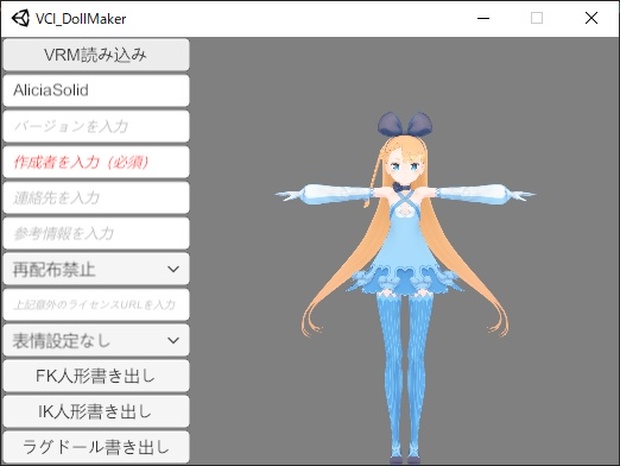Choose ラグドール書き出し ragdoll export
Screen dimensions: 620x466
96,447
